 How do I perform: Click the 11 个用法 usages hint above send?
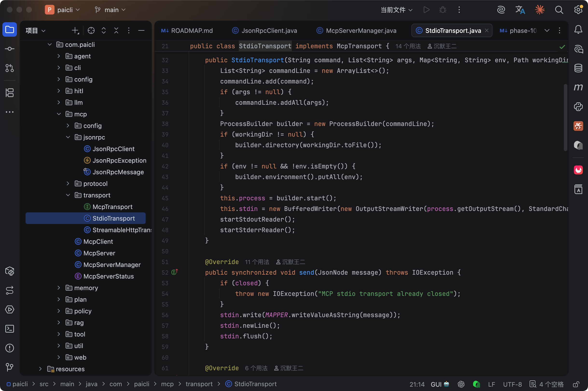click(257, 262)
